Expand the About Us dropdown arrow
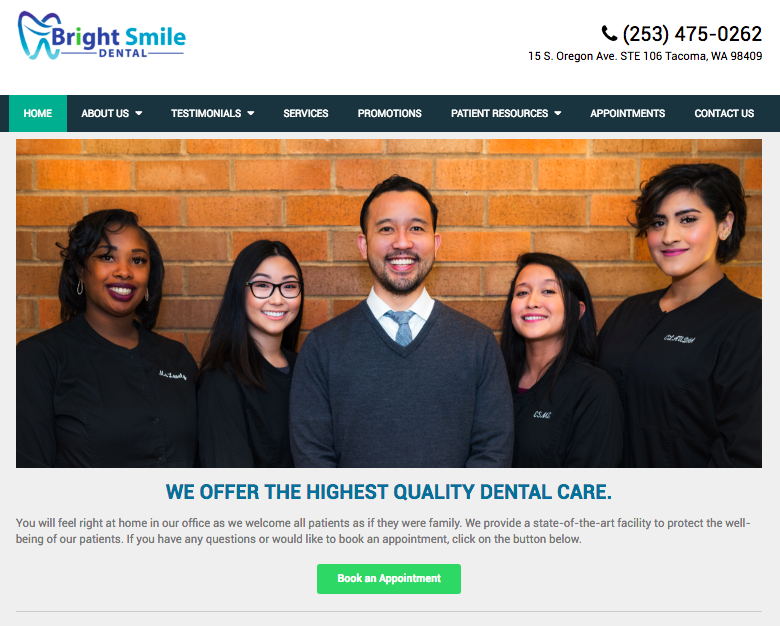Viewport: 780px width, 626px height. (139, 113)
